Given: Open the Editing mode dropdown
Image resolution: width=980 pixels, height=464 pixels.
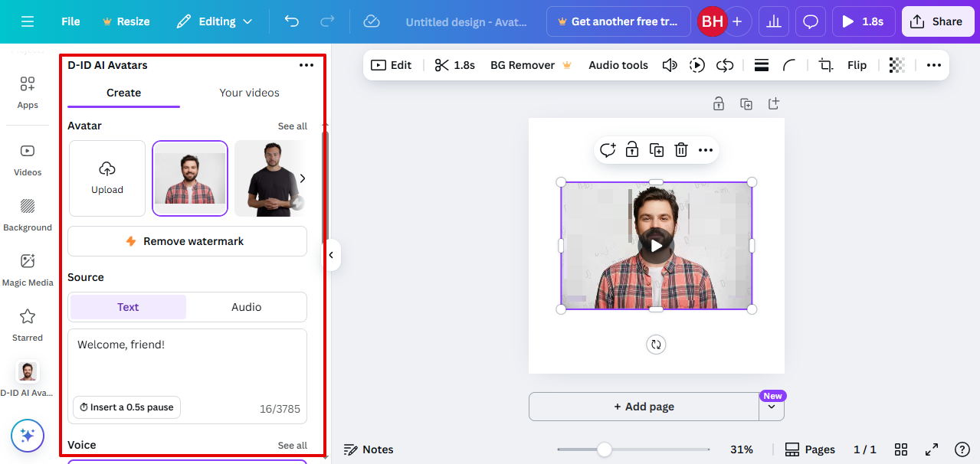Looking at the screenshot, I should pyautogui.click(x=215, y=21).
